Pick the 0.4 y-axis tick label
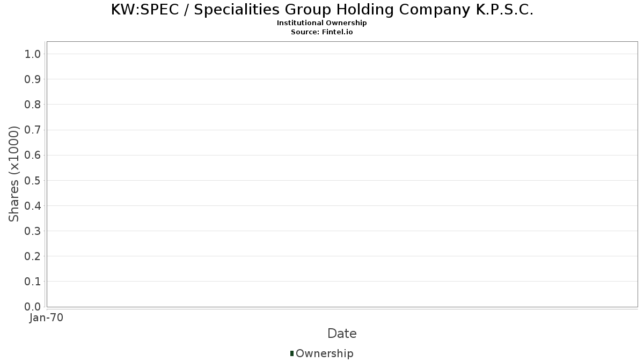644x362 pixels. click(33, 206)
